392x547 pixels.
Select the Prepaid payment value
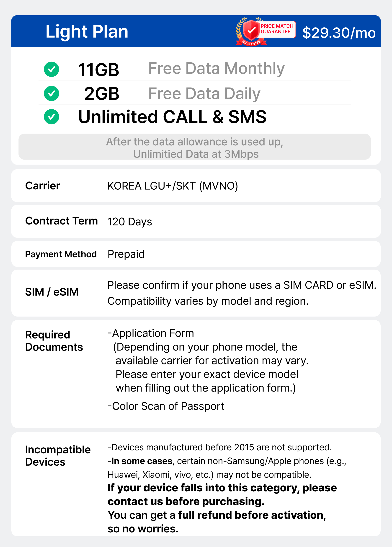pyautogui.click(x=126, y=254)
